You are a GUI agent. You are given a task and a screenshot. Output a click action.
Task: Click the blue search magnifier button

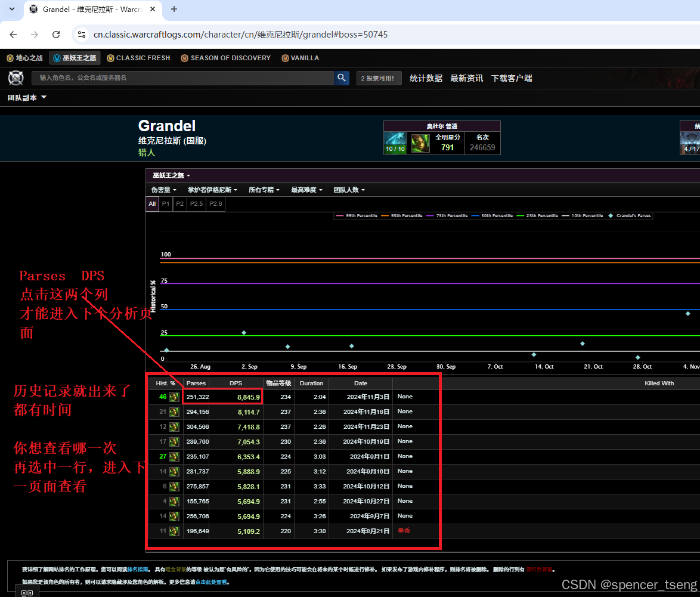342,78
